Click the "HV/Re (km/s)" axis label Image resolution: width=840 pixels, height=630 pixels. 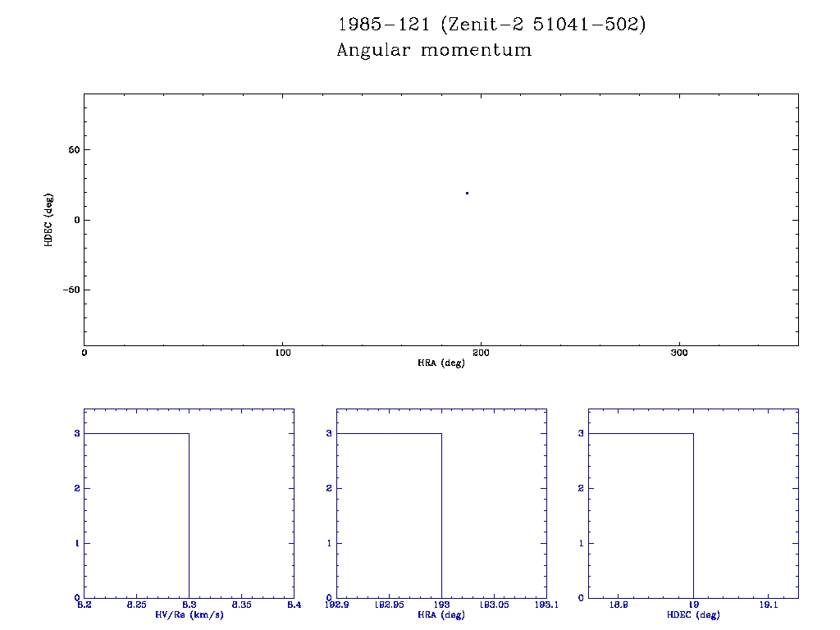(189, 614)
